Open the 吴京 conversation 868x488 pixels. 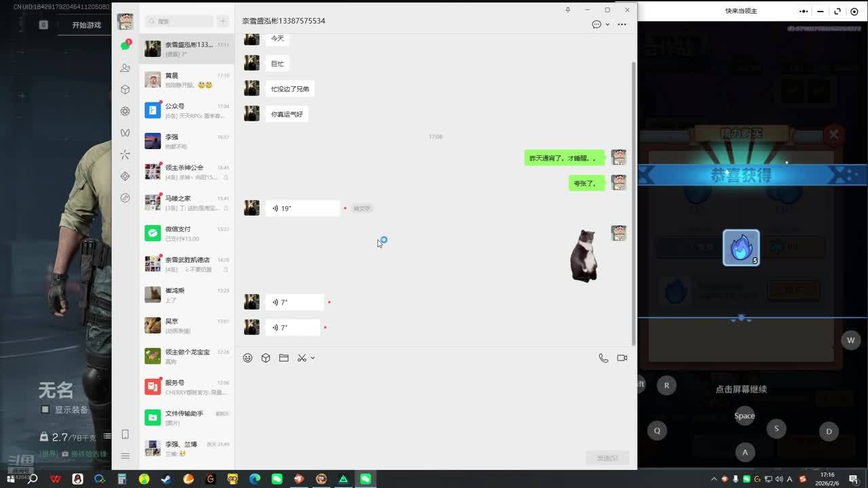(186, 325)
